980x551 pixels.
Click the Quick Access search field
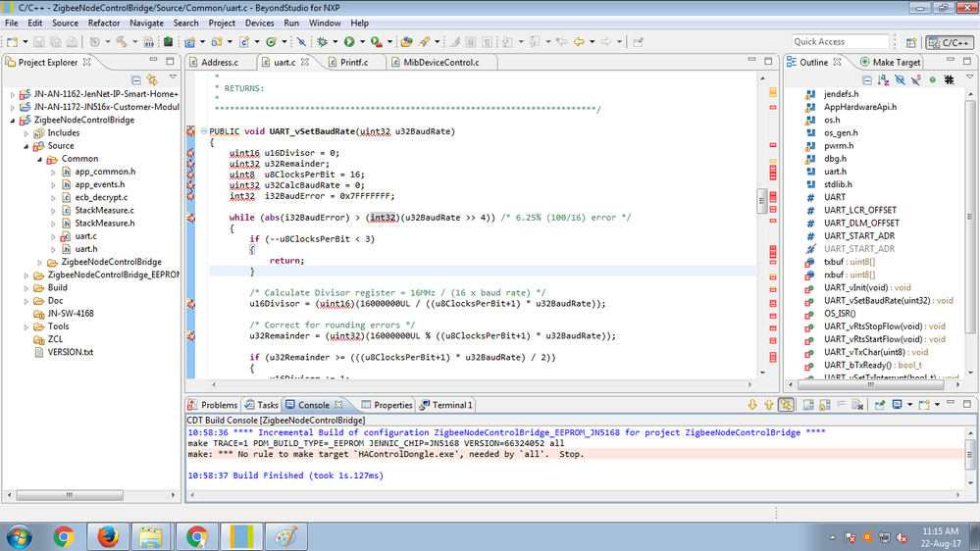click(x=840, y=42)
